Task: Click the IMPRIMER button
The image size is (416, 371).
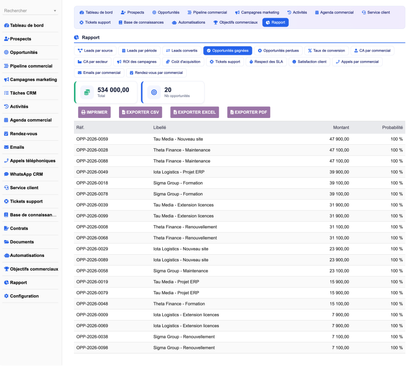Action: click(x=94, y=112)
